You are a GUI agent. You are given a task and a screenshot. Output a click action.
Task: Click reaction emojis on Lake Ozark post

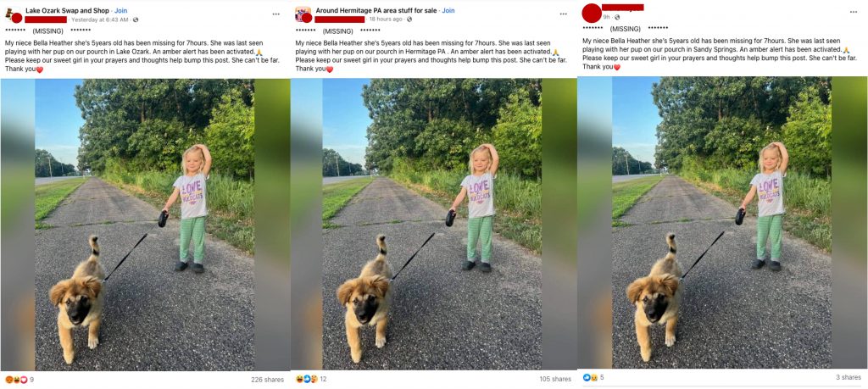click(x=16, y=380)
